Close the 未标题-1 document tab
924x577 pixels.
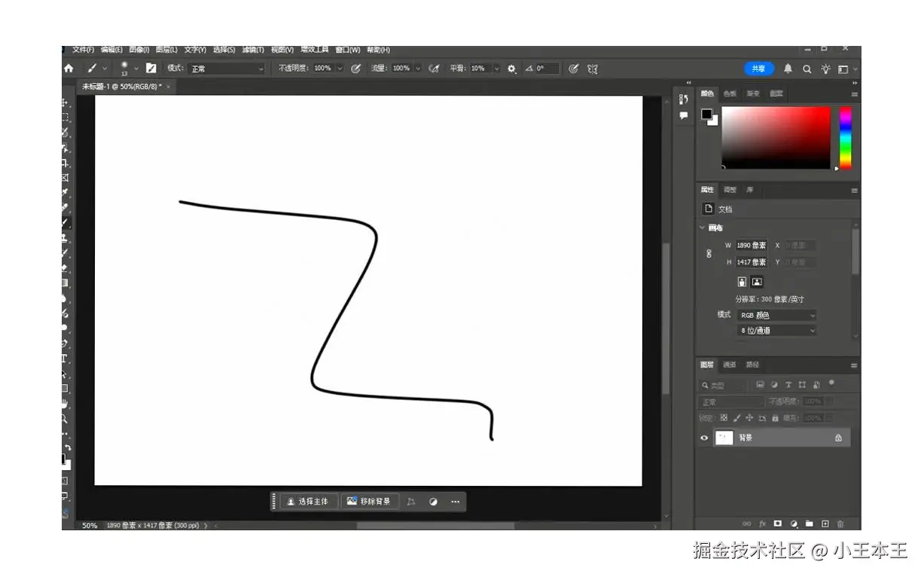point(168,87)
